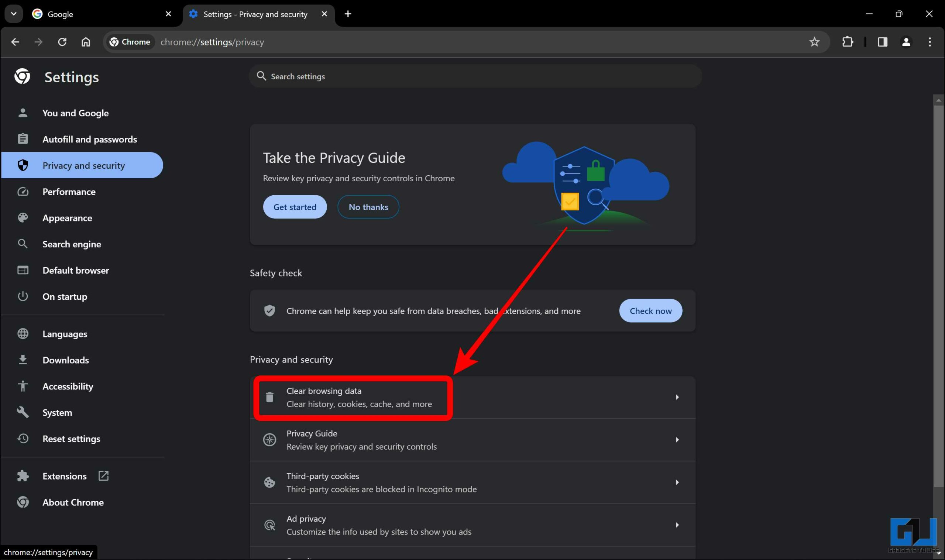This screenshot has height=560, width=945.
Task: Close the Settings tab
Action: click(324, 14)
